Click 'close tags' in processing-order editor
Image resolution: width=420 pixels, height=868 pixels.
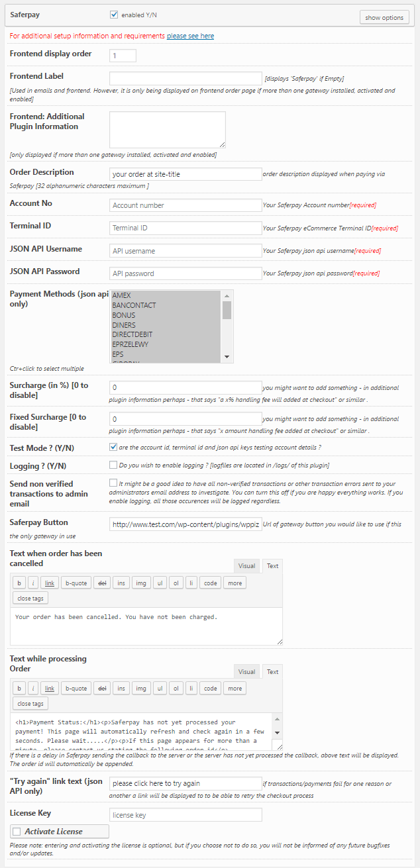(x=30, y=703)
